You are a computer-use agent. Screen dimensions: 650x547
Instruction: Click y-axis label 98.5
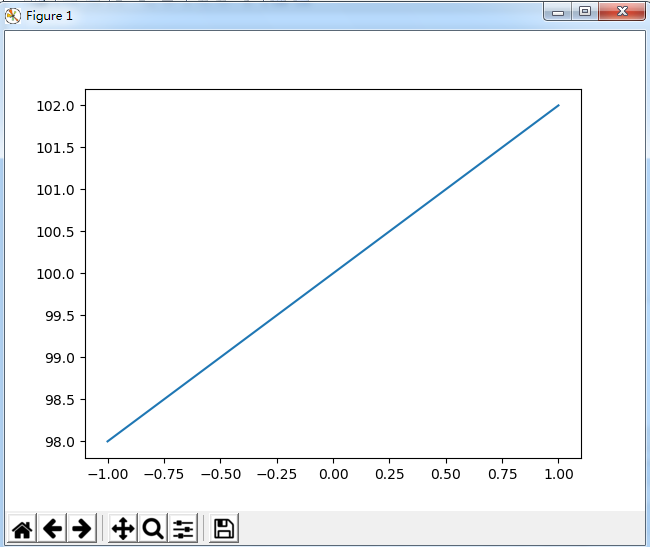click(60, 400)
